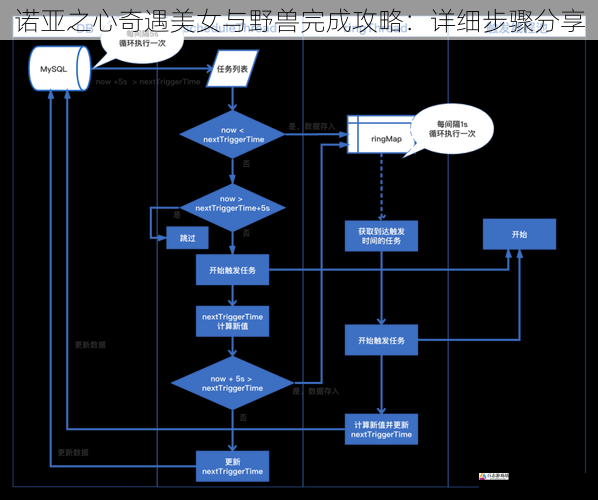Click the MySQL database cylinder
598x500 pixels.
pos(60,69)
